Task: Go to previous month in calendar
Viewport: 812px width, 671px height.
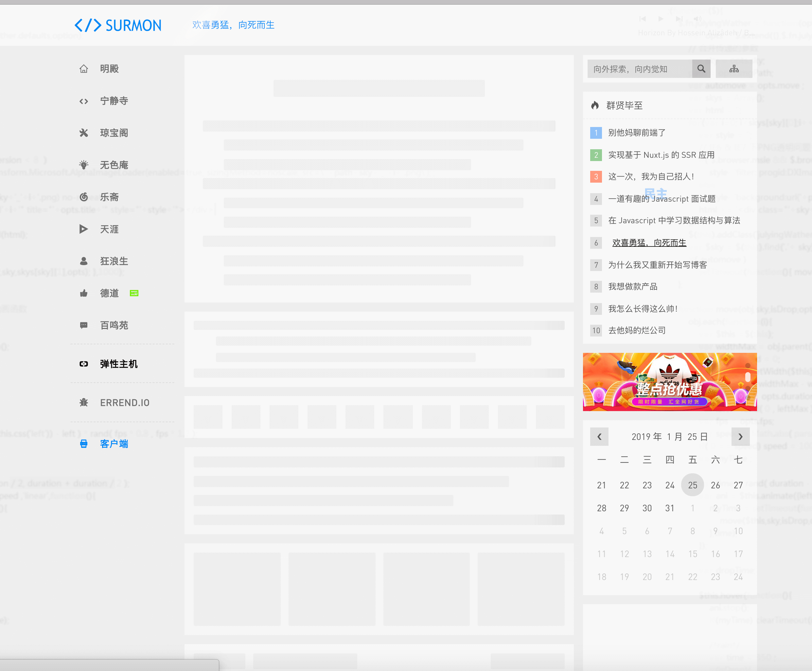Action: pyautogui.click(x=599, y=437)
